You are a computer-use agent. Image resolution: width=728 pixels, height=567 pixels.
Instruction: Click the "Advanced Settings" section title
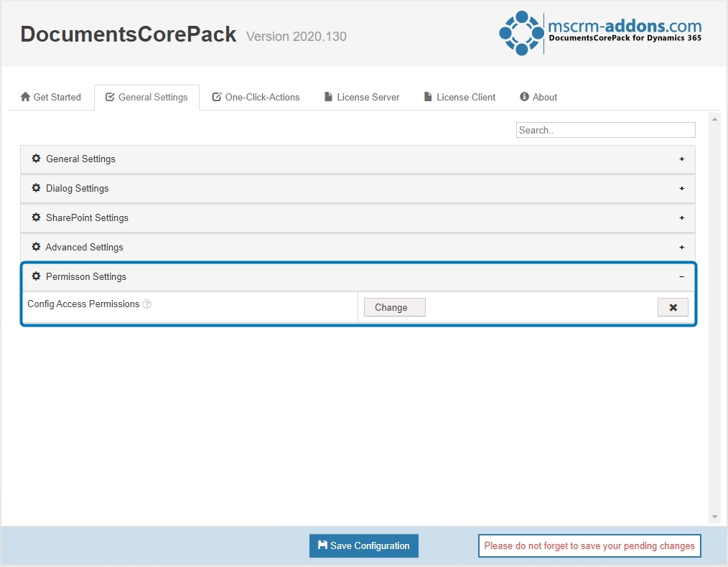[85, 248]
